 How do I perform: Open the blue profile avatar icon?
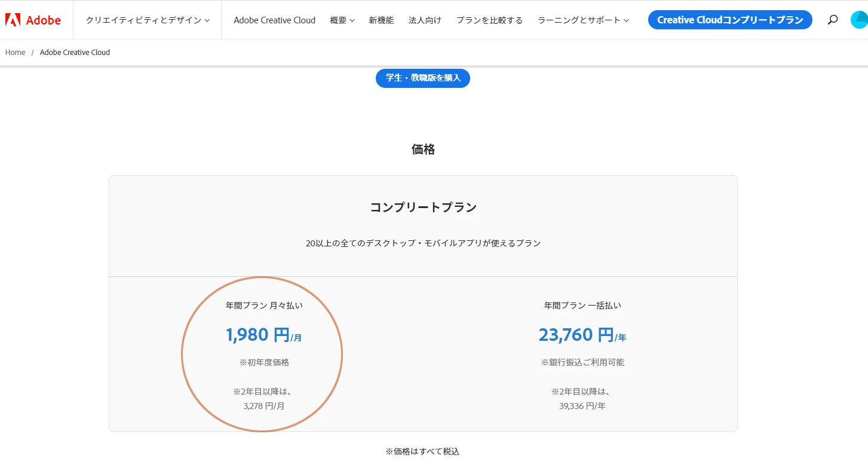click(x=859, y=20)
